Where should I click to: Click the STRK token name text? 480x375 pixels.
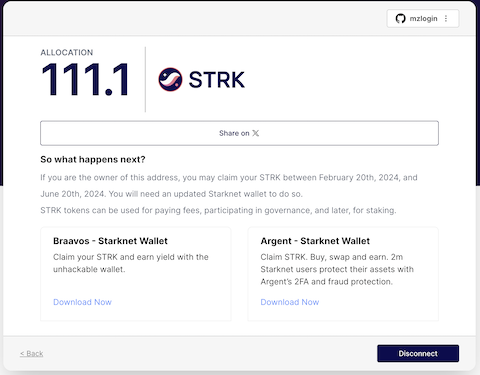(217, 80)
